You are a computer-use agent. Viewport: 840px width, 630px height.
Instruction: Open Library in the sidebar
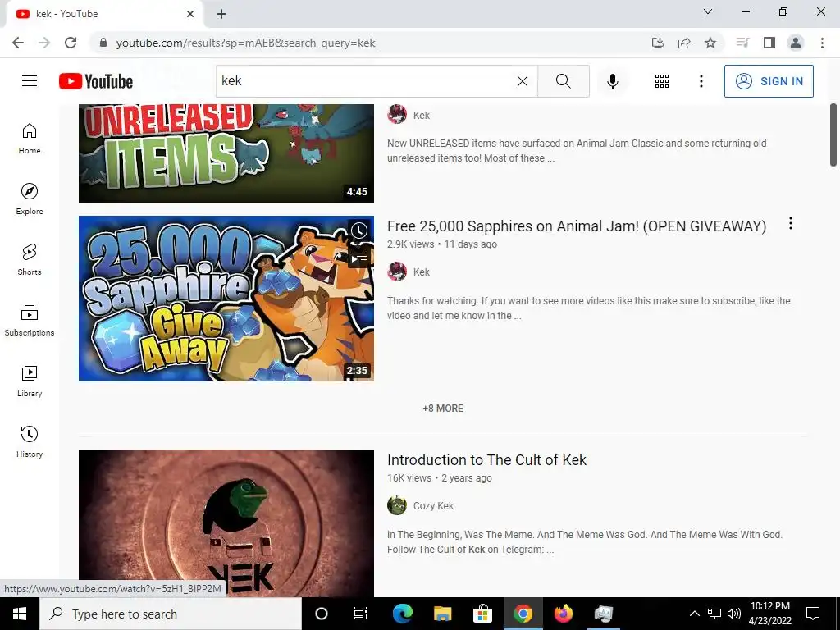tap(30, 381)
